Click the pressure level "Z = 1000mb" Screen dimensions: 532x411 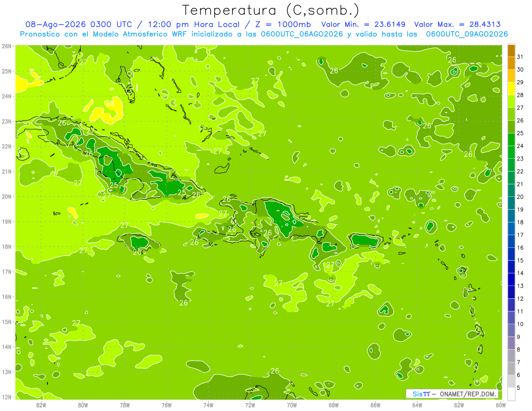[283, 25]
